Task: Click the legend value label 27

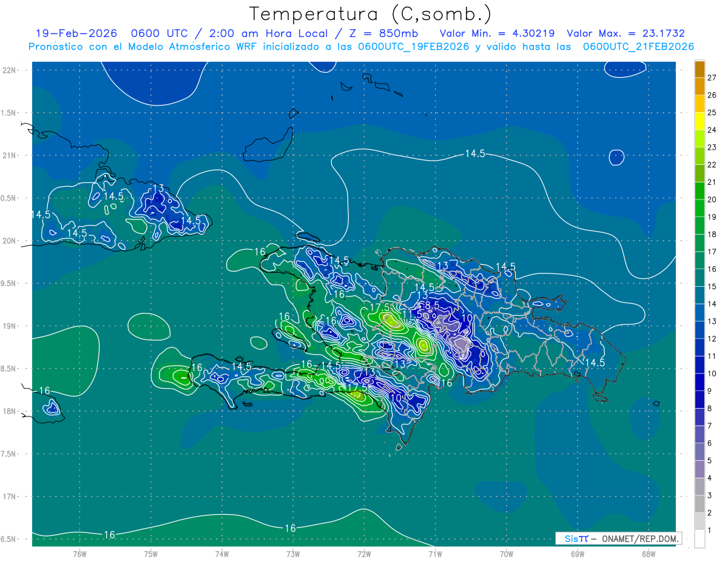Action: point(712,78)
